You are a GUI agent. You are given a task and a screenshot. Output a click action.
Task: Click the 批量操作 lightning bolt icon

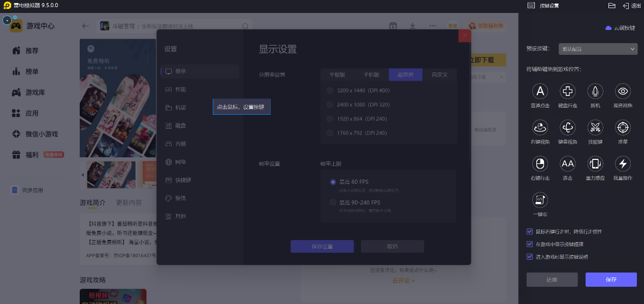(x=623, y=163)
